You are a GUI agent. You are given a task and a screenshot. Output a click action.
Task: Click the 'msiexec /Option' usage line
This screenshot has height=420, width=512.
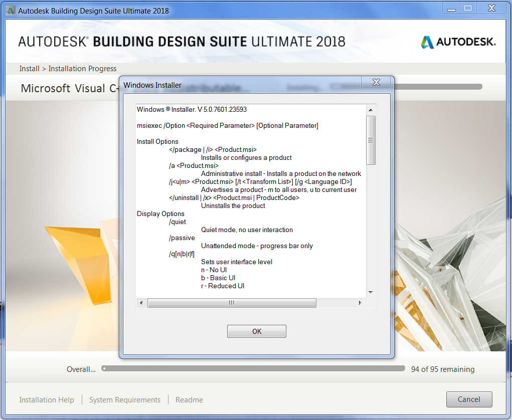(228, 125)
